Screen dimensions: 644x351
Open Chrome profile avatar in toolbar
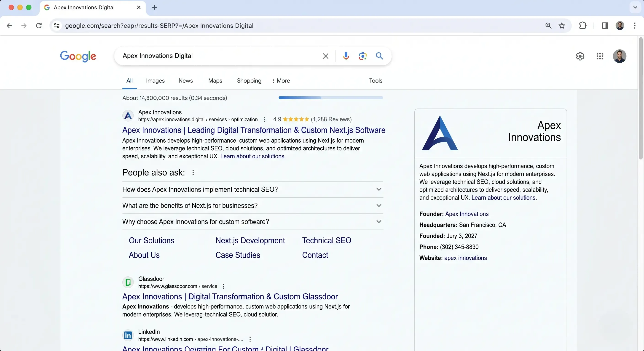click(620, 26)
